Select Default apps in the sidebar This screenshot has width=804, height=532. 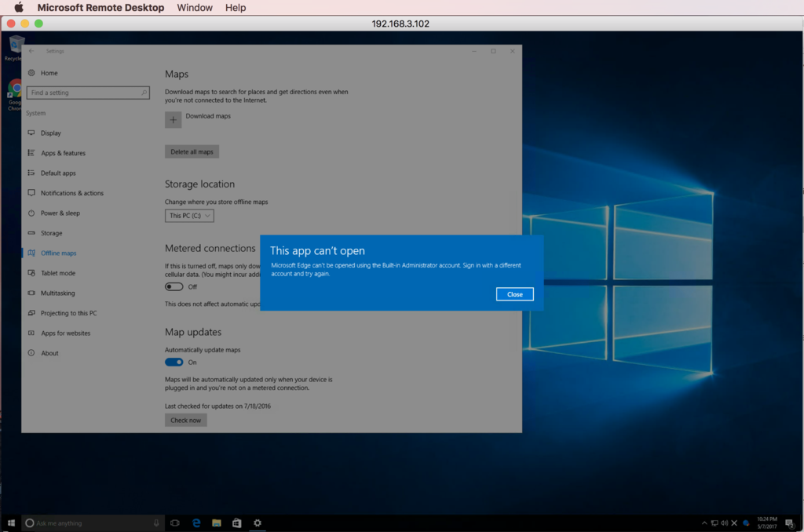58,173
